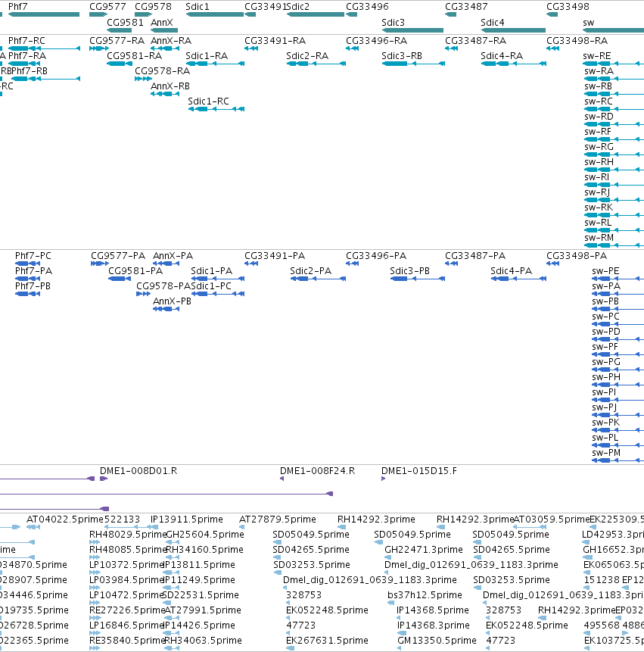Select transcript CG9577-RA

99,48
